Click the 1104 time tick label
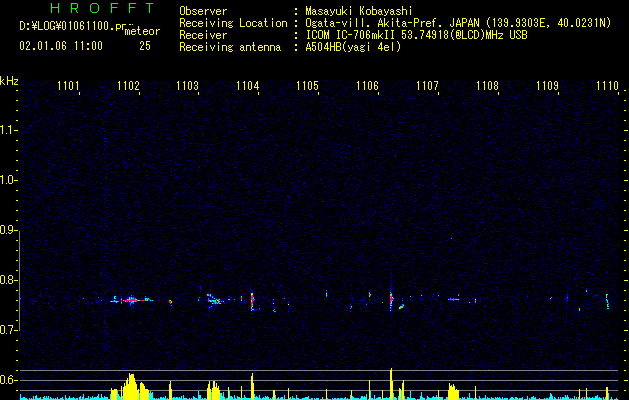Image resolution: width=629 pixels, height=400 pixels. (x=248, y=86)
